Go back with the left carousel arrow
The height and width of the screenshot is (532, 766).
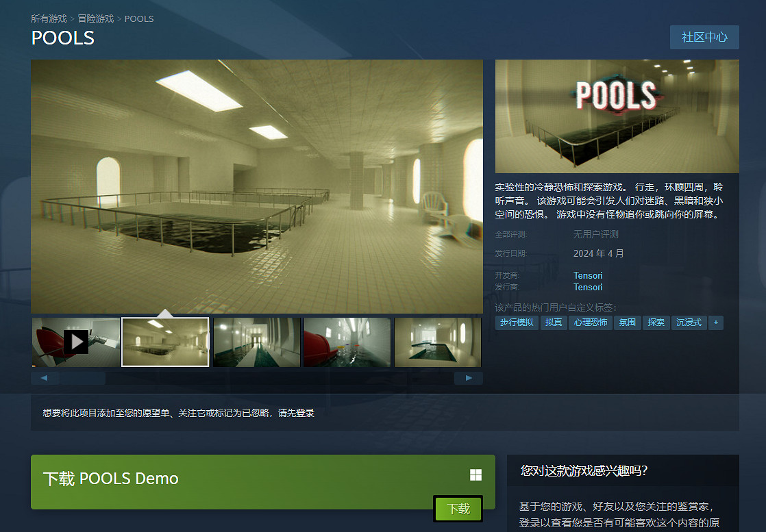(x=45, y=377)
